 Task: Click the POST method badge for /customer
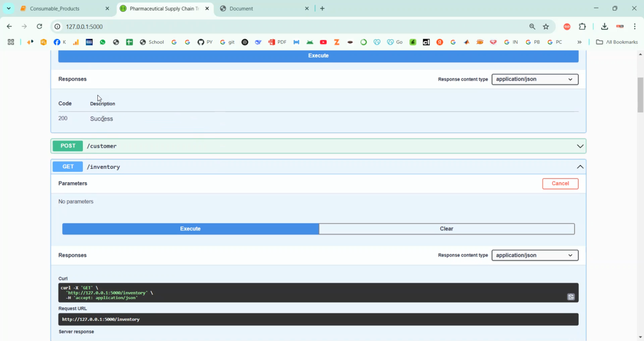point(68,146)
